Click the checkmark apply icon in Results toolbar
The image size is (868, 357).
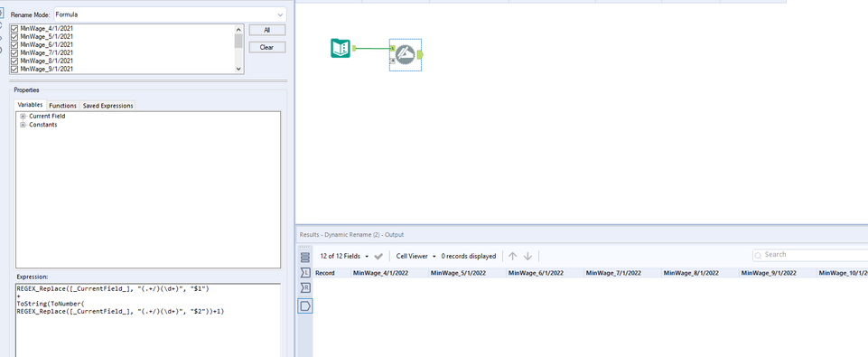coord(378,256)
